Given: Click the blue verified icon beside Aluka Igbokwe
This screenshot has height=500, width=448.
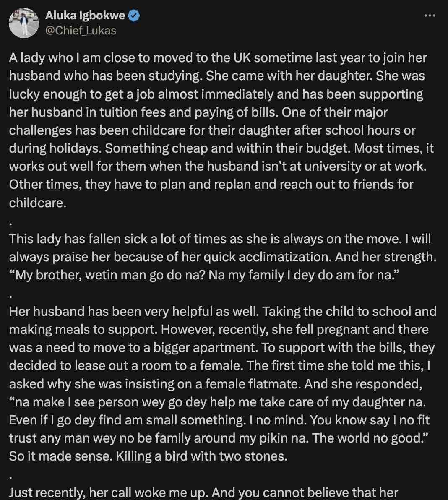Looking at the screenshot, I should pyautogui.click(x=133, y=16).
